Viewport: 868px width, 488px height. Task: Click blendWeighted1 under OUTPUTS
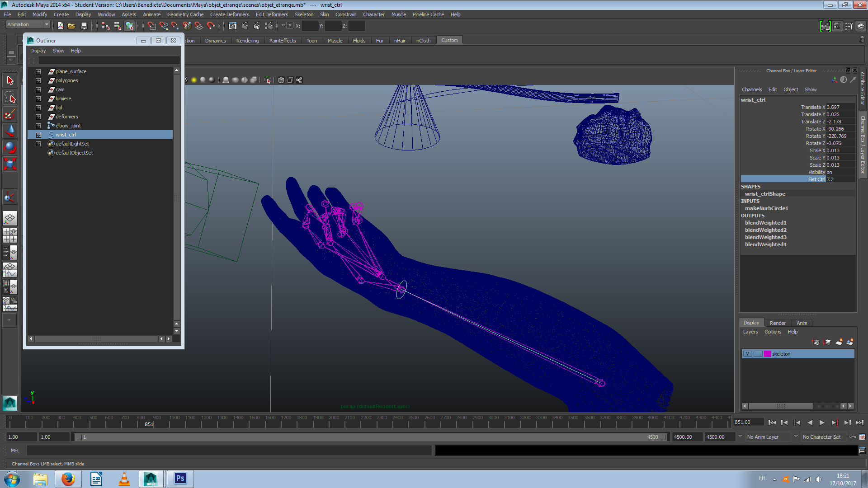point(765,222)
